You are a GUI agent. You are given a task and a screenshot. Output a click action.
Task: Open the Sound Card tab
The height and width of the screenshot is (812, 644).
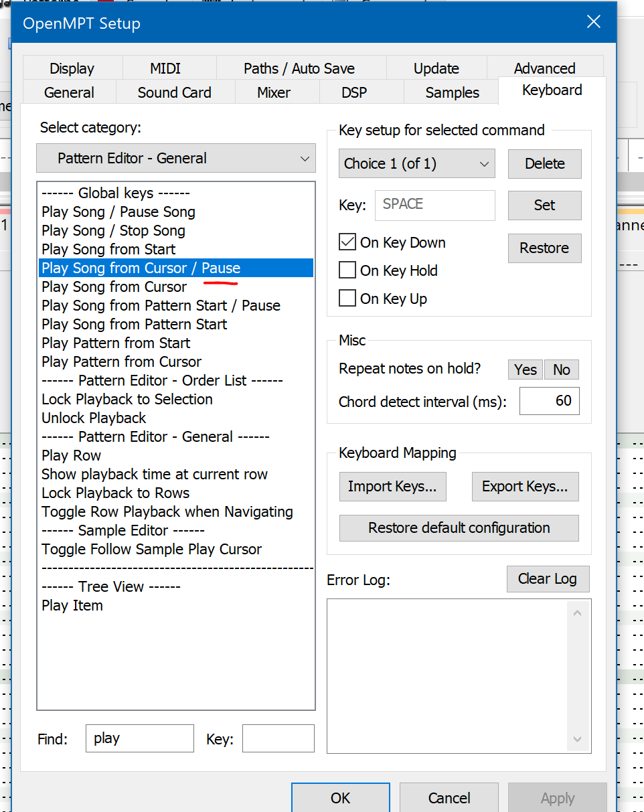(x=175, y=92)
